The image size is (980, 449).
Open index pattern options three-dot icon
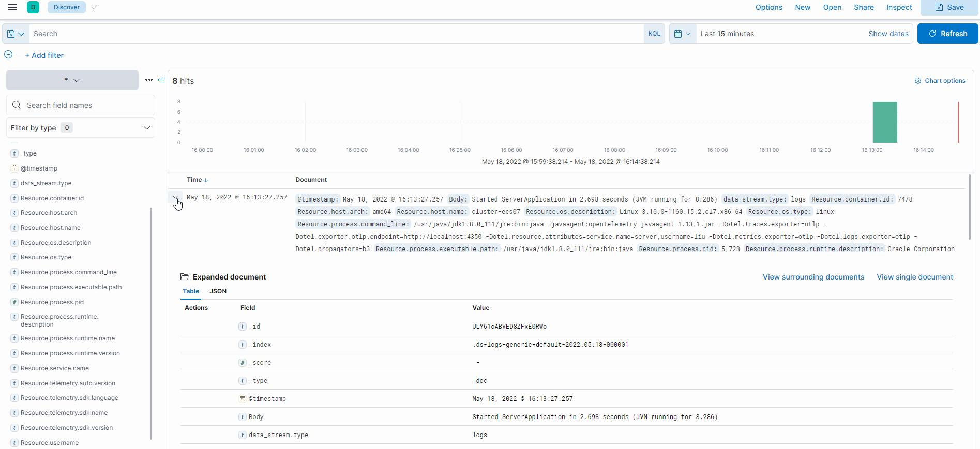(x=149, y=80)
